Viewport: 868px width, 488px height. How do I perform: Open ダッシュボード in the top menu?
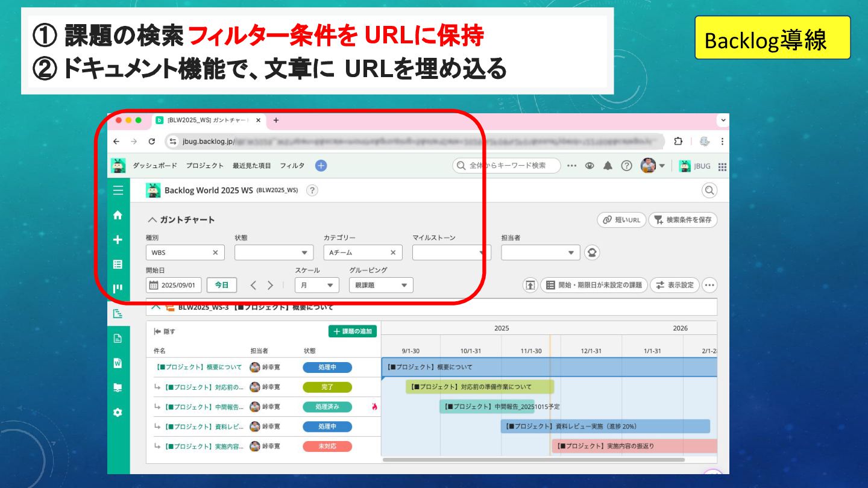tap(155, 166)
